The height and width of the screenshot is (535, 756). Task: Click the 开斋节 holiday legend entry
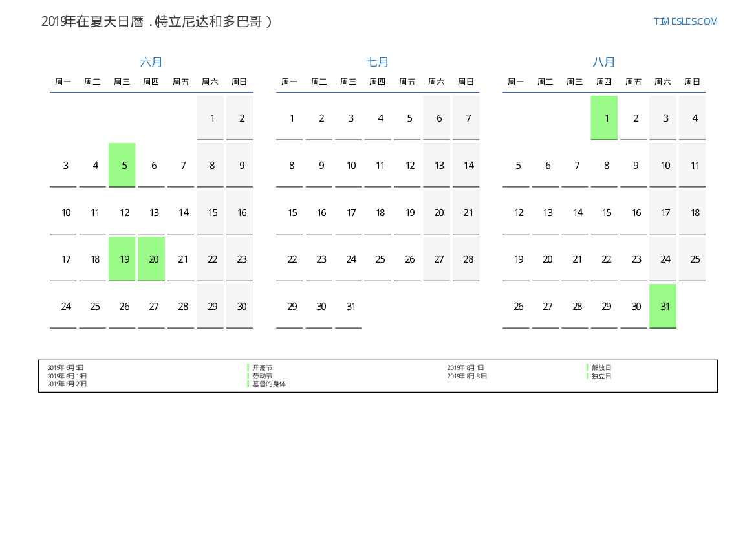(262, 367)
